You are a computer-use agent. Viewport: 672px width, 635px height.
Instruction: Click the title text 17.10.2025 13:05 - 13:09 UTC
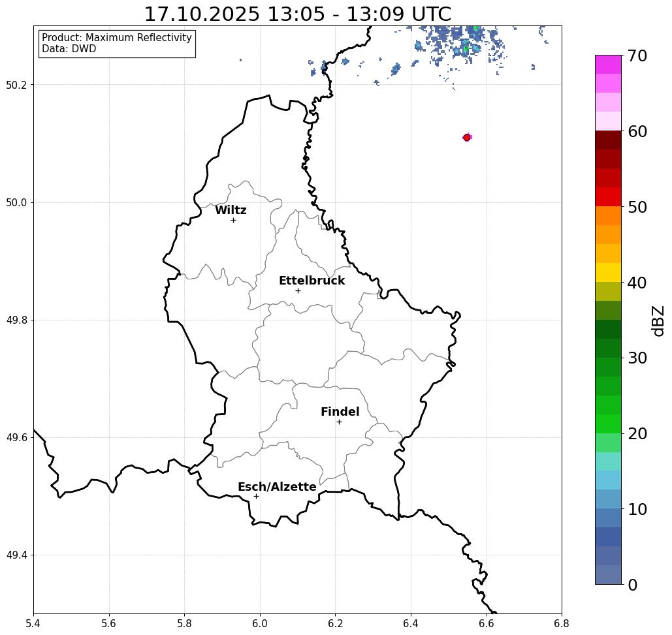(297, 14)
